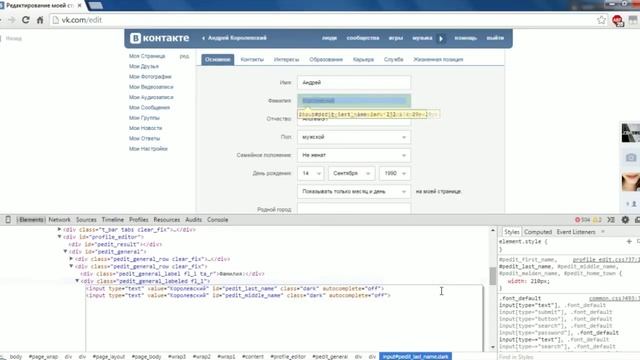Select #page_layout in breadcrumb bar

coord(109,356)
